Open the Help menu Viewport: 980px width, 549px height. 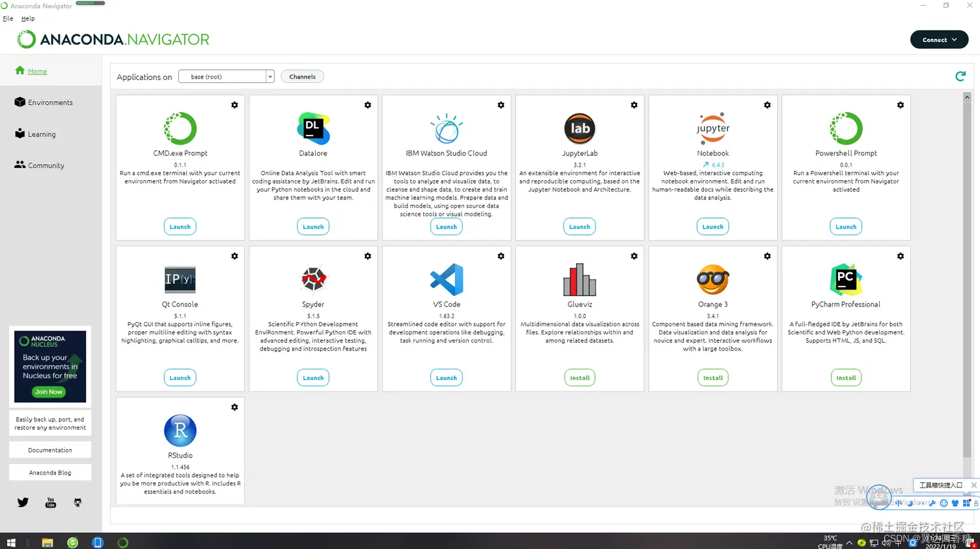pyautogui.click(x=28, y=18)
